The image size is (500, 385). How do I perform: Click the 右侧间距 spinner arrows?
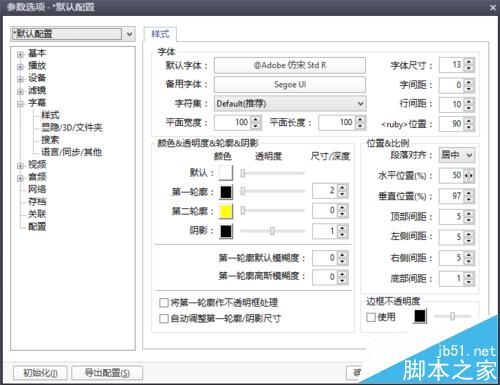click(469, 258)
